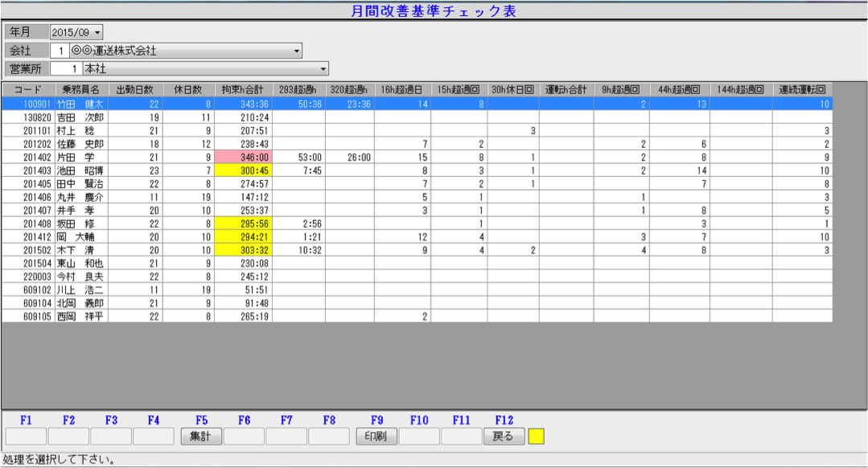Click the 293超過h column header
This screenshot has height=468, width=868.
pos(298,89)
